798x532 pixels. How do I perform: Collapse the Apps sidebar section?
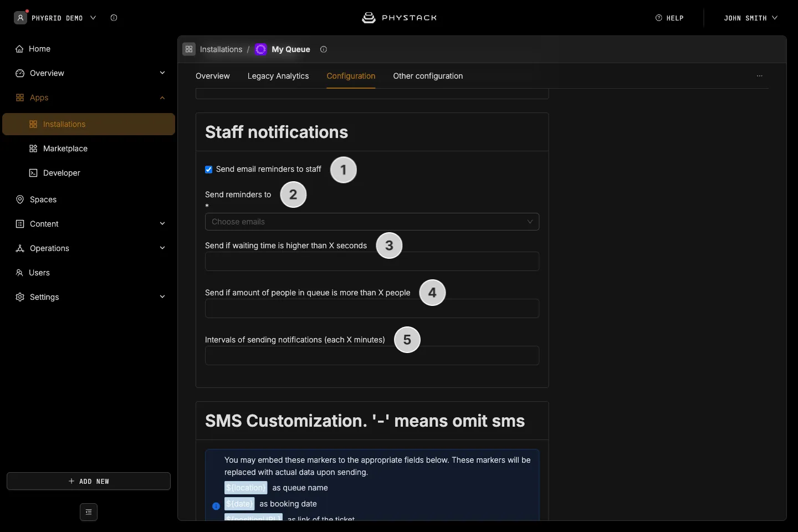pos(162,98)
